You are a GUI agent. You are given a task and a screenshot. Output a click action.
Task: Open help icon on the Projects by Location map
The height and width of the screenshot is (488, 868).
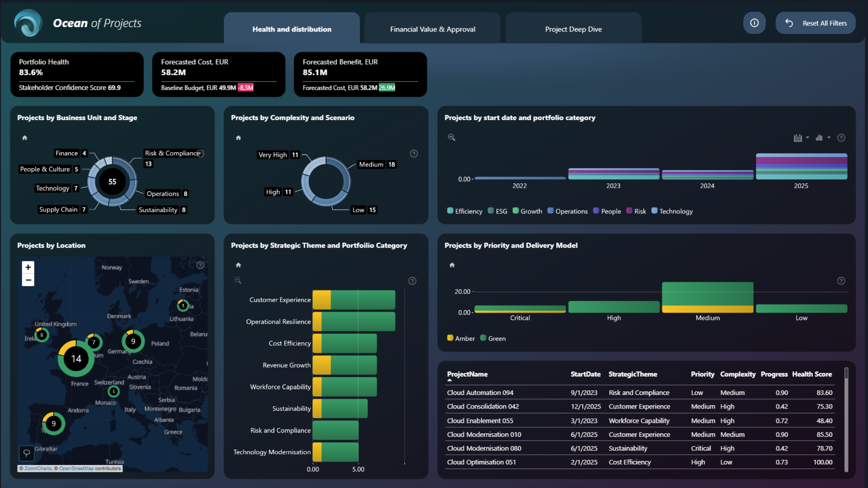tap(200, 265)
